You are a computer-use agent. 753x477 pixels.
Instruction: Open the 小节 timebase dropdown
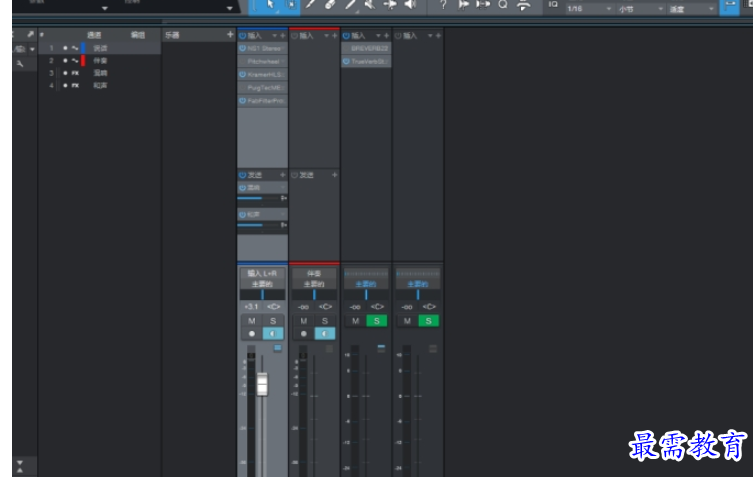(x=641, y=9)
